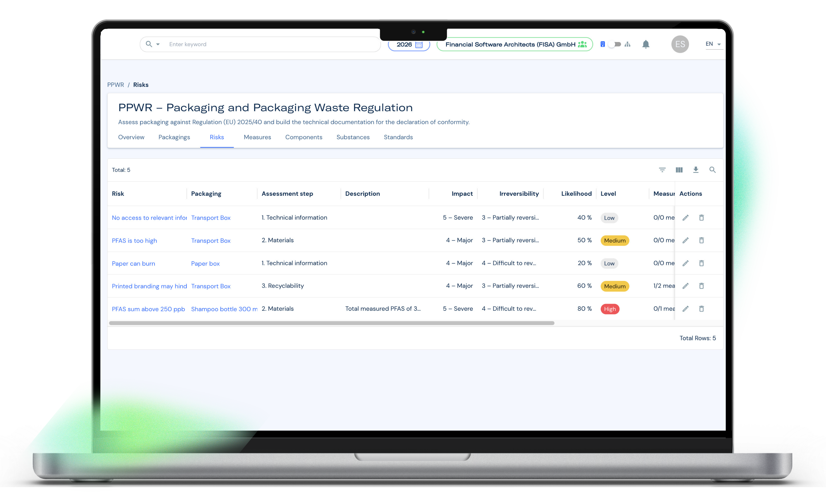Edit the 'PFAS is too high' risk
826x504 pixels.
(686, 240)
